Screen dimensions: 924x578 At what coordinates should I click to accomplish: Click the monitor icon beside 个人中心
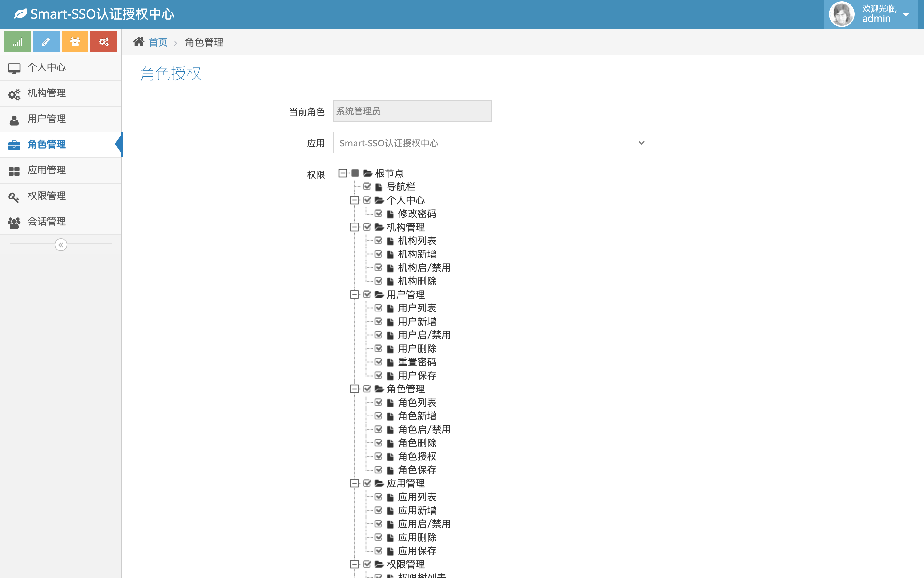pyautogui.click(x=14, y=68)
